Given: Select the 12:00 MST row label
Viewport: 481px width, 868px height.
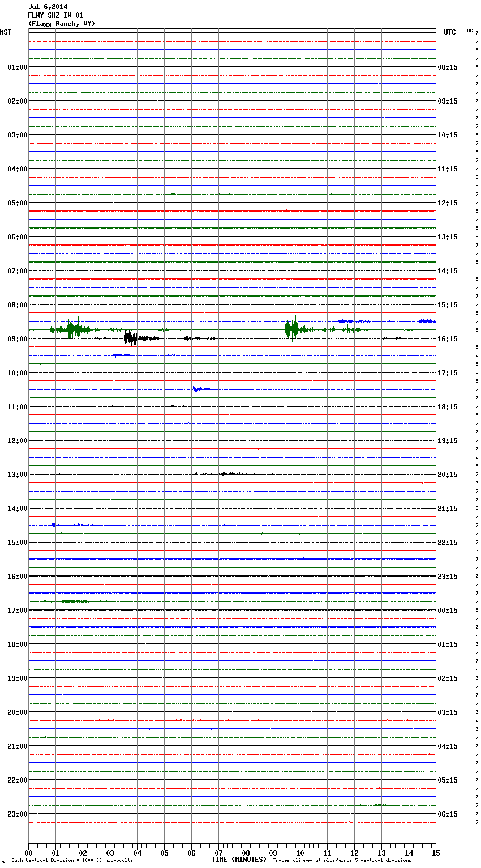Looking at the screenshot, I should tap(18, 441).
